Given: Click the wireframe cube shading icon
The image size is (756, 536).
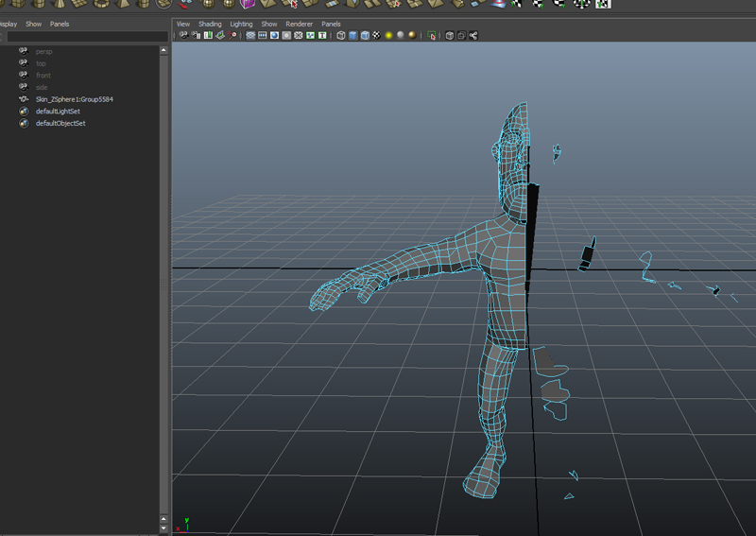Looking at the screenshot, I should pyautogui.click(x=341, y=36).
